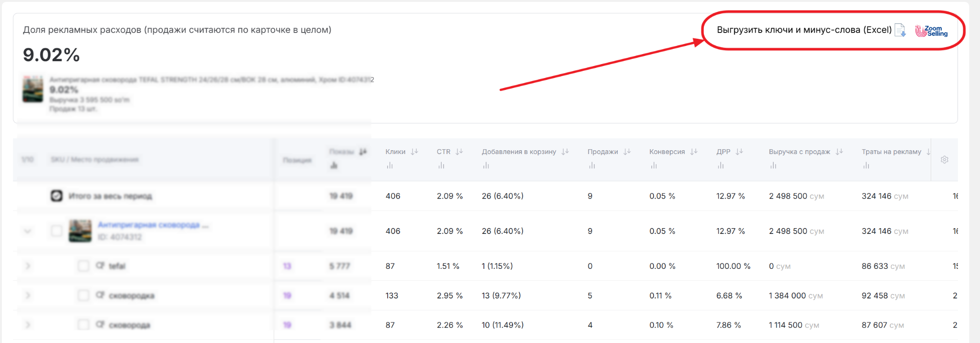Click the Траты на рекламу column header
Viewport: 980px width, 343px height.
coord(891,152)
